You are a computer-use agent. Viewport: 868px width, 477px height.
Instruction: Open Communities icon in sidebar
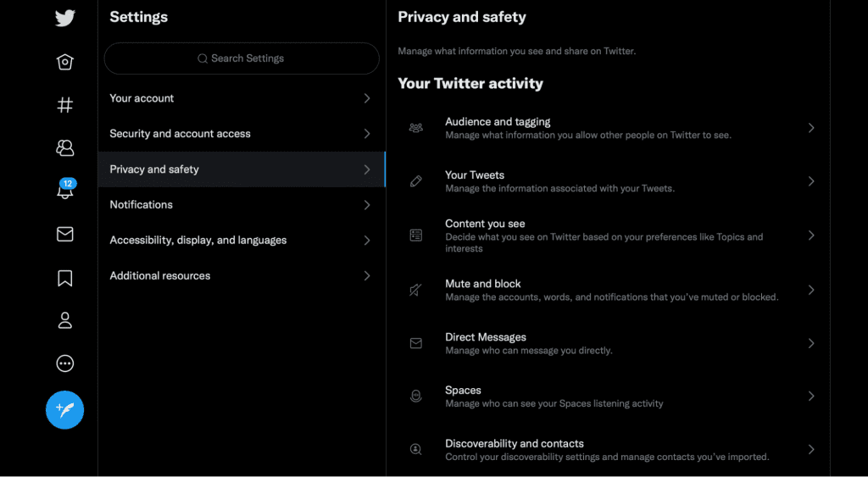(64, 147)
